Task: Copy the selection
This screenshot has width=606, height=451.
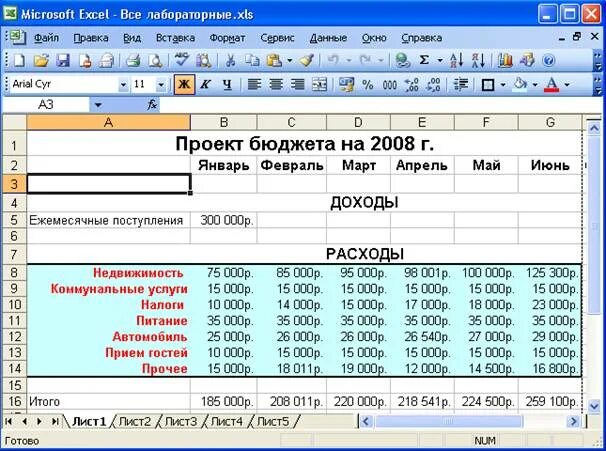Action: (252, 61)
